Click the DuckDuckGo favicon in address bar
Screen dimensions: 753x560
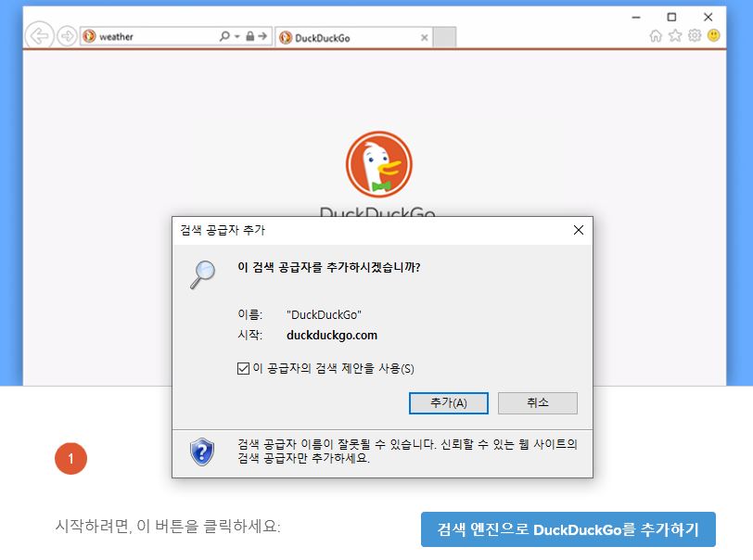coord(89,36)
